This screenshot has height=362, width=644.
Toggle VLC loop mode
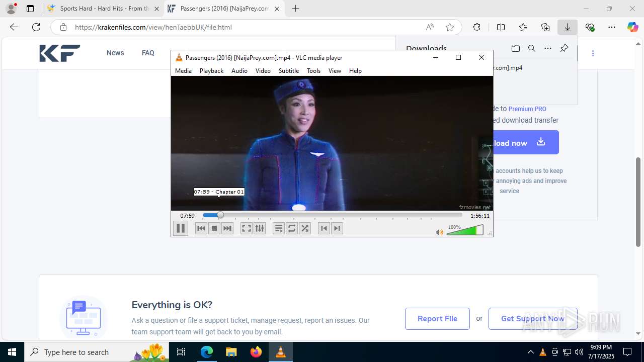click(292, 228)
